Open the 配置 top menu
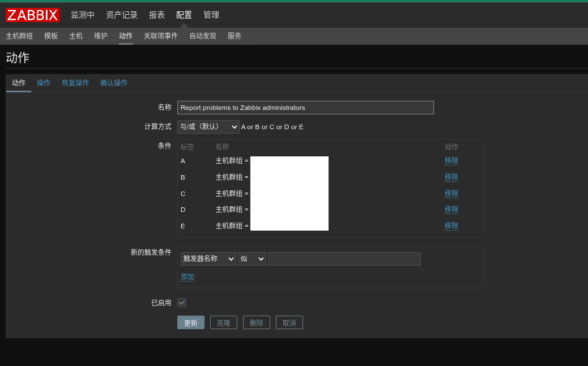The image size is (588, 366). coord(184,15)
